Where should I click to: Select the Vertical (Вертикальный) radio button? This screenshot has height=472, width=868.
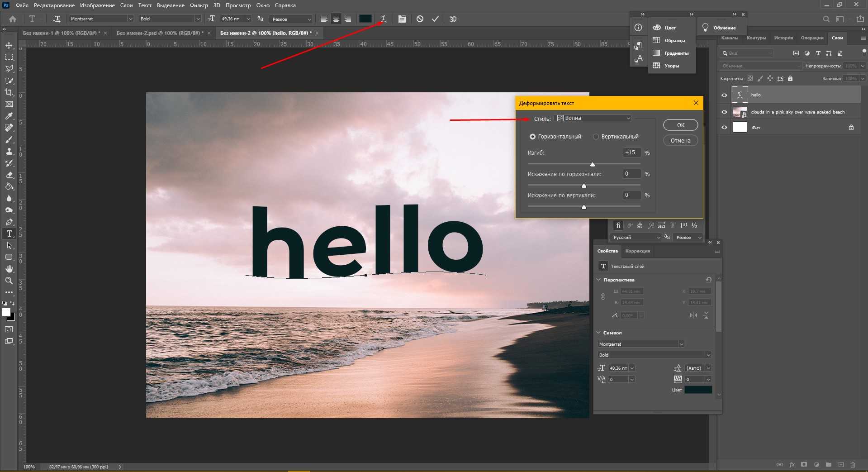pos(596,137)
